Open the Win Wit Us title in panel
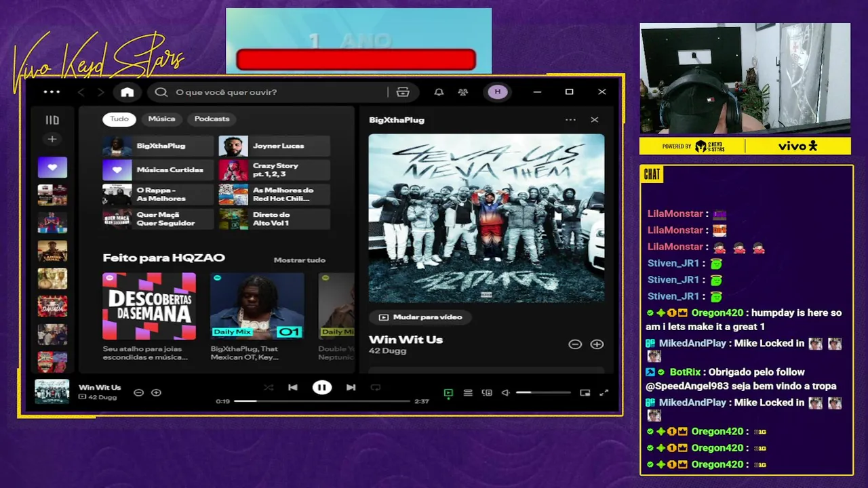 point(406,340)
